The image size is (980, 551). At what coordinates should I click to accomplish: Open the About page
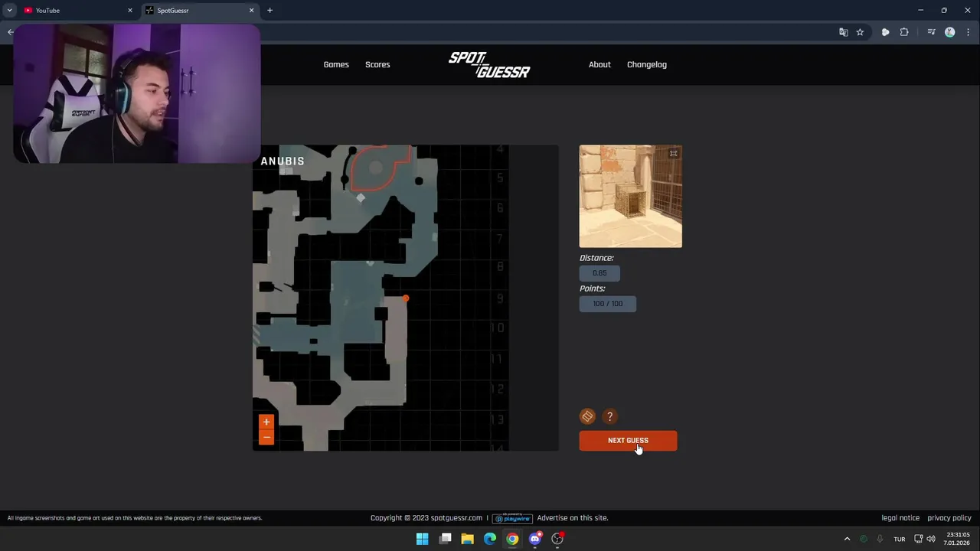point(599,64)
